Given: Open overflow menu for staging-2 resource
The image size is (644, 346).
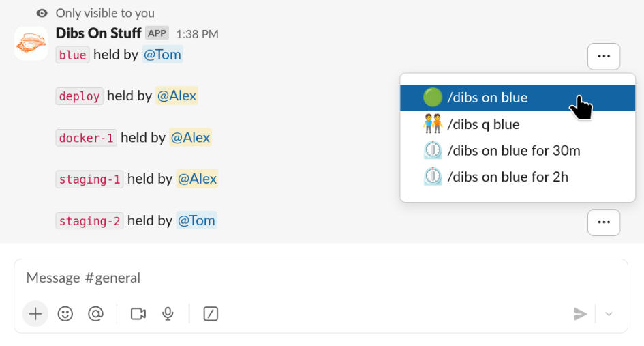Looking at the screenshot, I should coord(604,222).
